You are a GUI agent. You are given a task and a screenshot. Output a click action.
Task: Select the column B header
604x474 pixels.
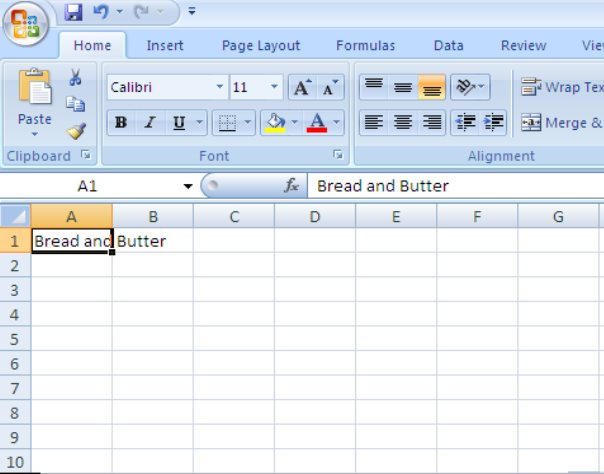tap(153, 216)
